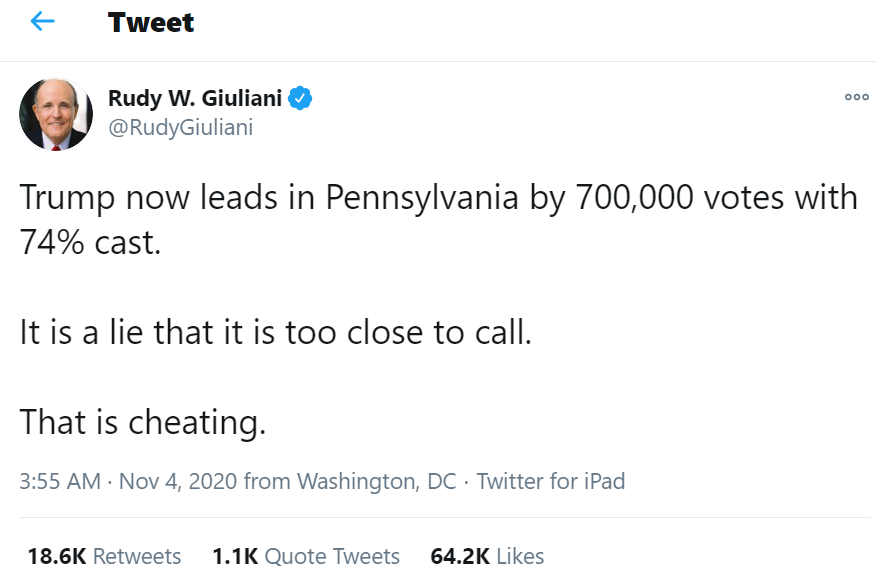
Task: Open Rudy Giuliani's profile picture
Action: tap(56, 114)
